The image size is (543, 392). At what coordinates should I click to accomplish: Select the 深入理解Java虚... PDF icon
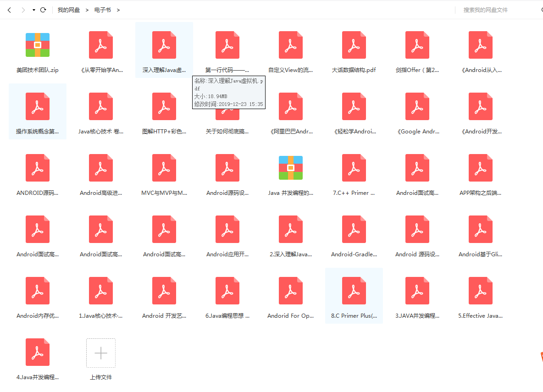(x=164, y=45)
